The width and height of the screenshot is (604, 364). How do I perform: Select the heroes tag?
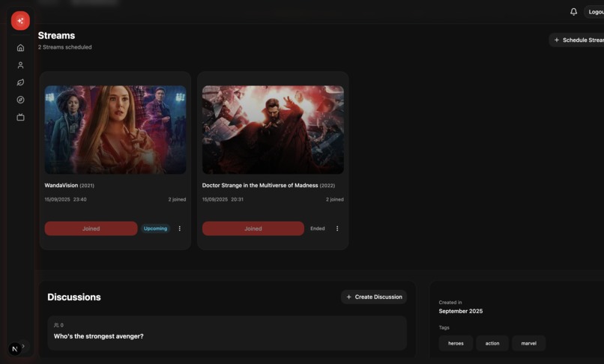tap(456, 343)
